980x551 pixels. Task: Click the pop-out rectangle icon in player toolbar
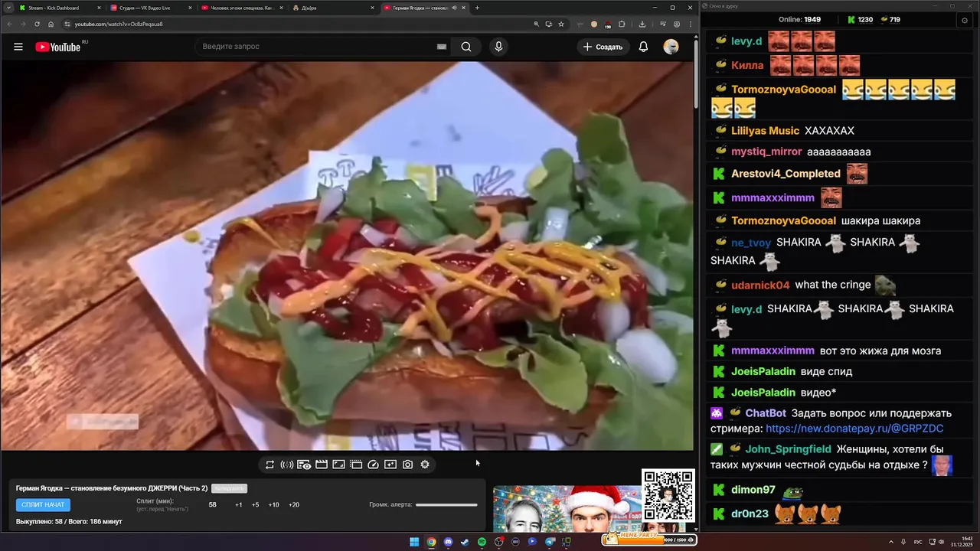pos(338,465)
